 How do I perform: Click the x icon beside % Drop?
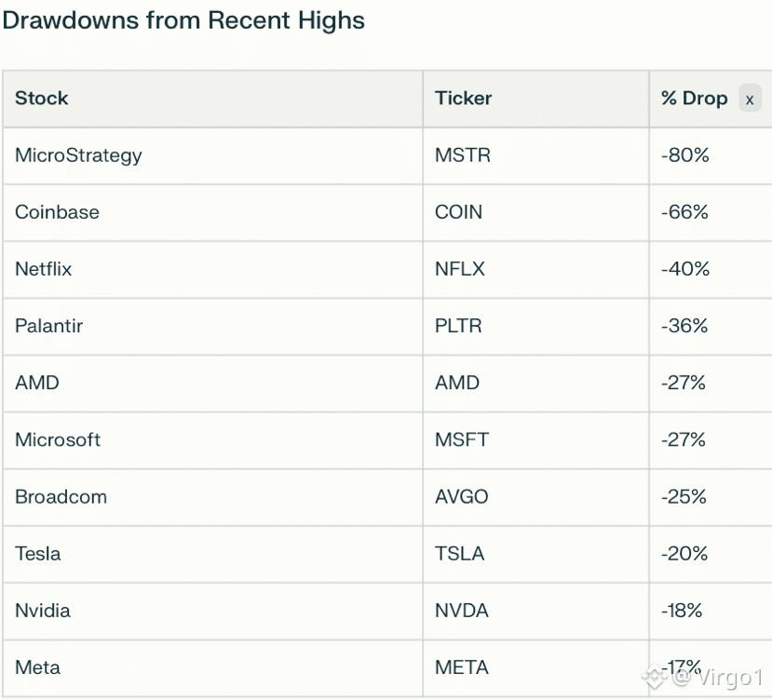coord(750,99)
